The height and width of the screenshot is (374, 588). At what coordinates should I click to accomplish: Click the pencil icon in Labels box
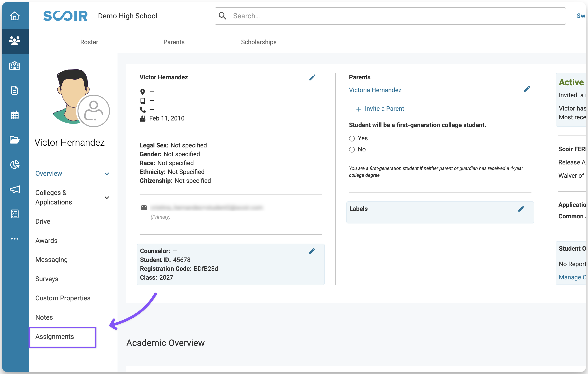point(521,209)
